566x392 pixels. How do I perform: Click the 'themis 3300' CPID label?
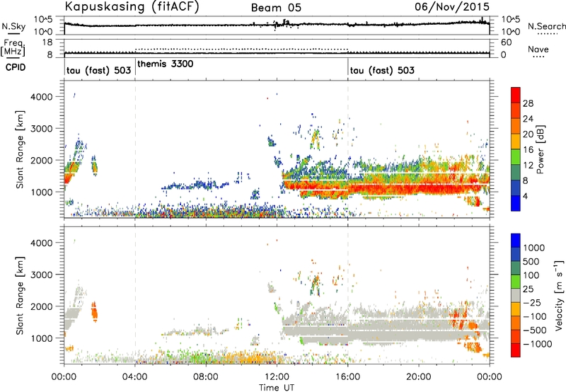tap(166, 64)
